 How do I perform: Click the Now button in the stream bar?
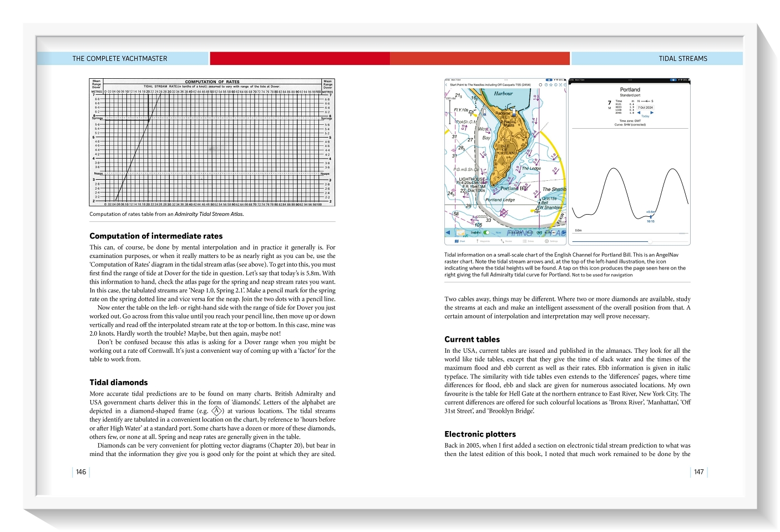[x=498, y=232]
